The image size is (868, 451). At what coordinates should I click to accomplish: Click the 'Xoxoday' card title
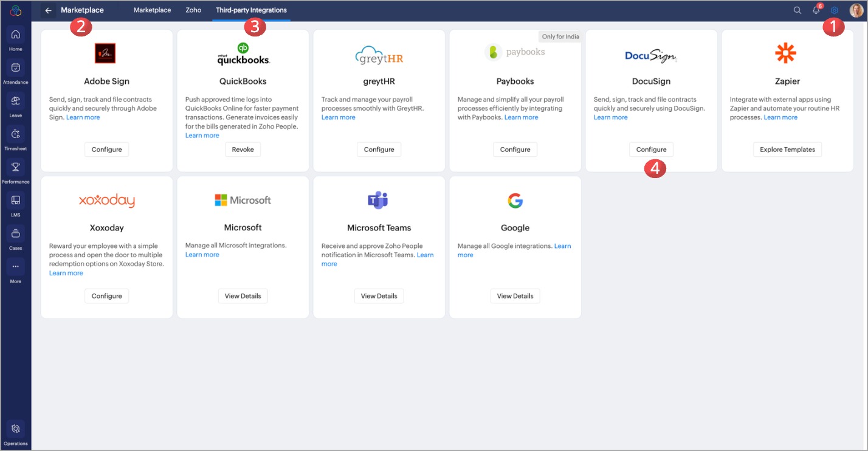pos(107,228)
